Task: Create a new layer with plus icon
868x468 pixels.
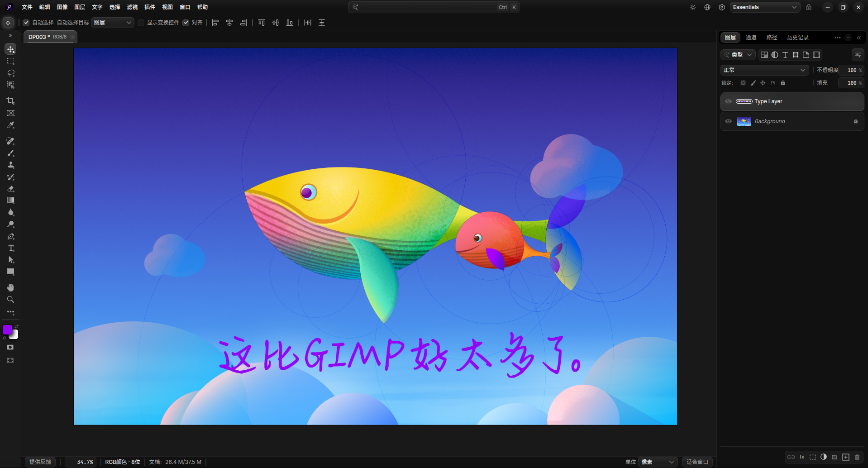Action: [846, 457]
